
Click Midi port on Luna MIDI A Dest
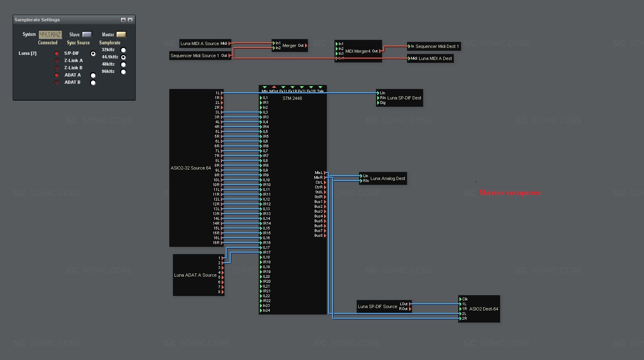click(409, 58)
